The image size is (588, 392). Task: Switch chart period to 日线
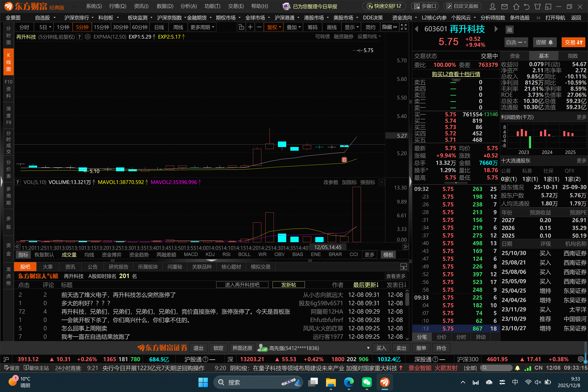159,27
